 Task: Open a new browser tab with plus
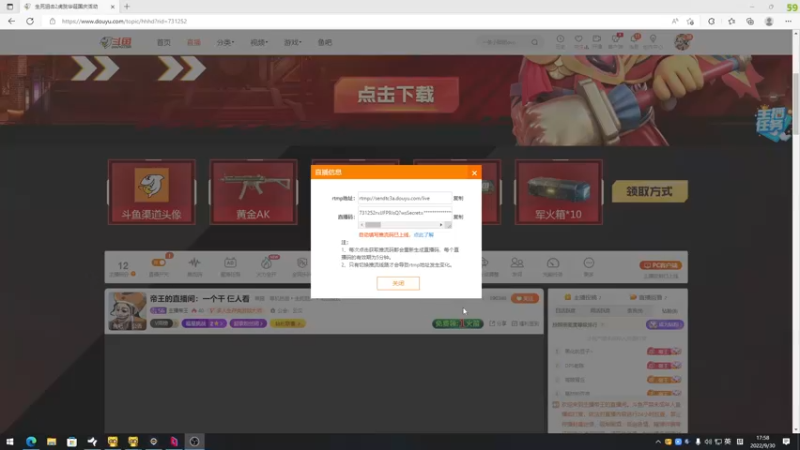(127, 7)
